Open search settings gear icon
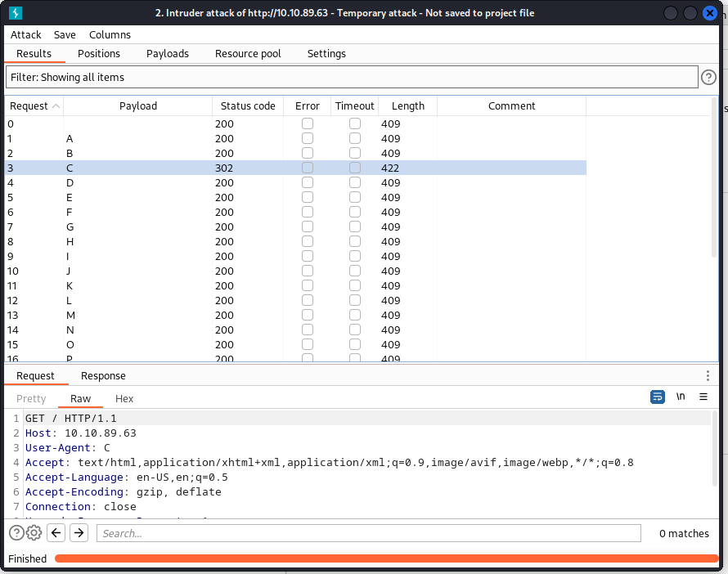The width and height of the screenshot is (728, 574). click(x=34, y=533)
